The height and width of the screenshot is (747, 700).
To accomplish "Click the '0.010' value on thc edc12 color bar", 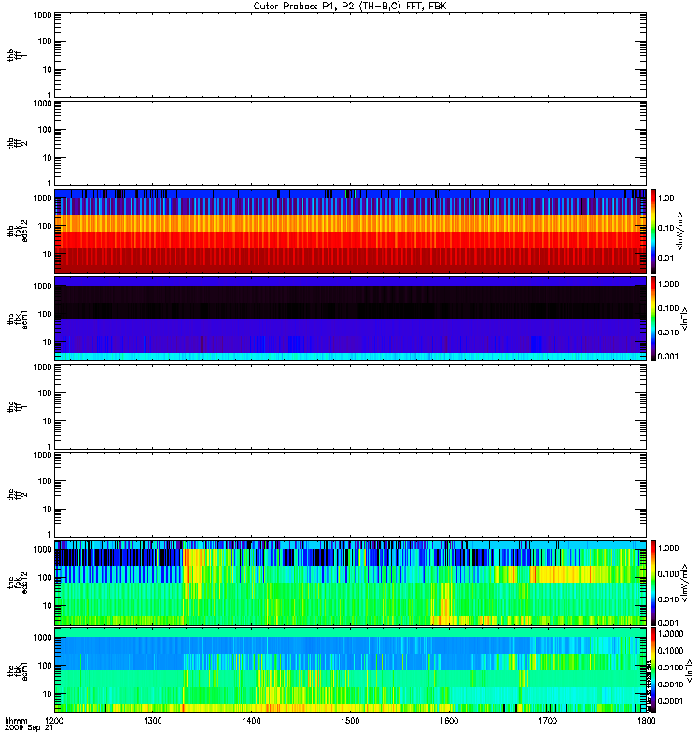I will pos(668,599).
